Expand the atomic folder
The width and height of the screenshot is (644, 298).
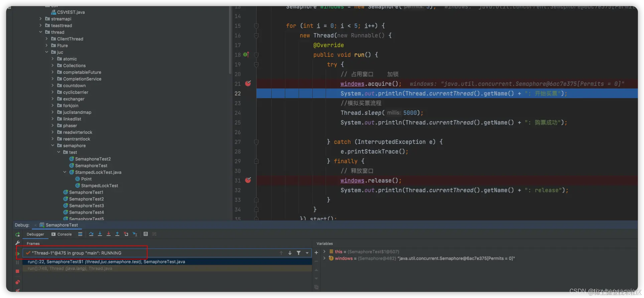(53, 59)
